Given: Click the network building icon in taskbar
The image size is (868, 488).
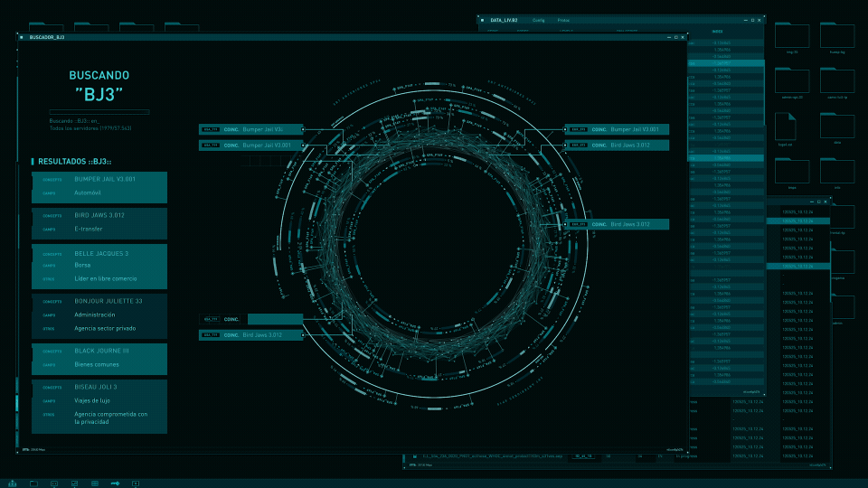Looking at the screenshot, I should (12, 483).
